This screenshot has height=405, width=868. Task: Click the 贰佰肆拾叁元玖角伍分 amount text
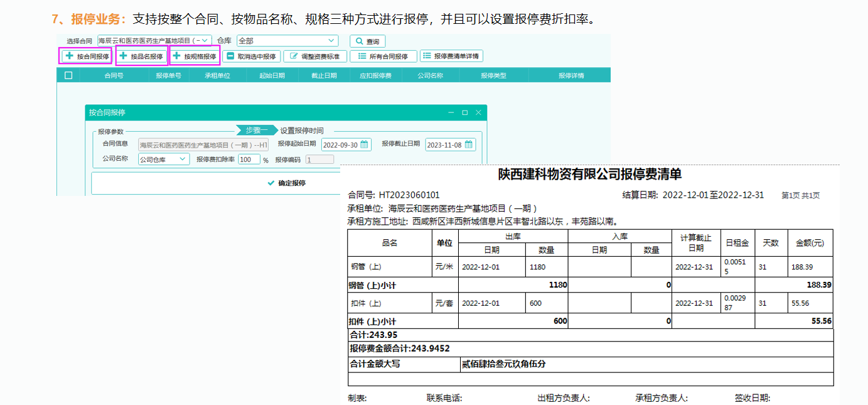click(504, 364)
